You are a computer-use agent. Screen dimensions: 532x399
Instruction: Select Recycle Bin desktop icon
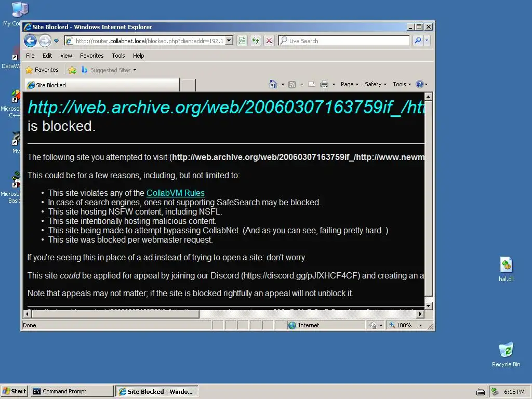click(506, 355)
